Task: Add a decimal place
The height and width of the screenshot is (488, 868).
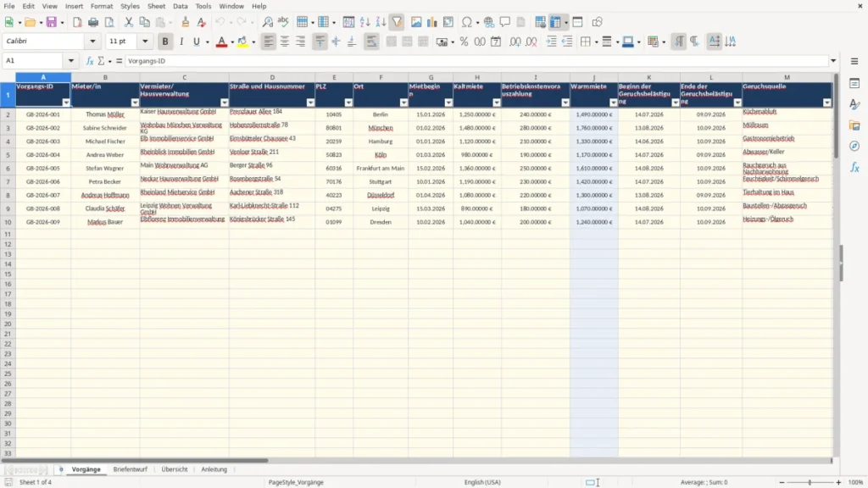Action: [x=515, y=42]
